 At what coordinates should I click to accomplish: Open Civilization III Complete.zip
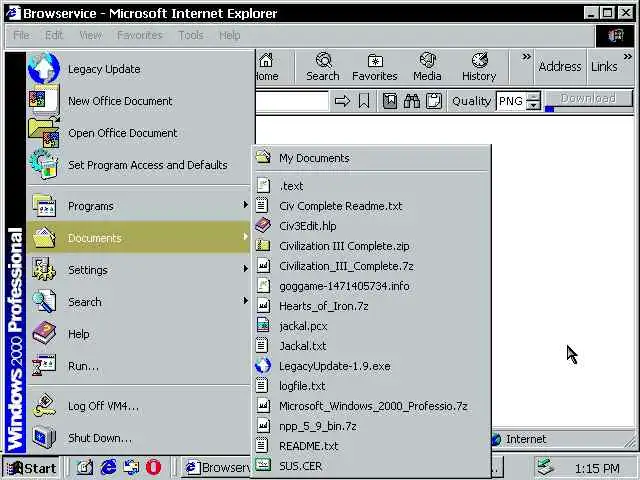[x=371, y=246]
